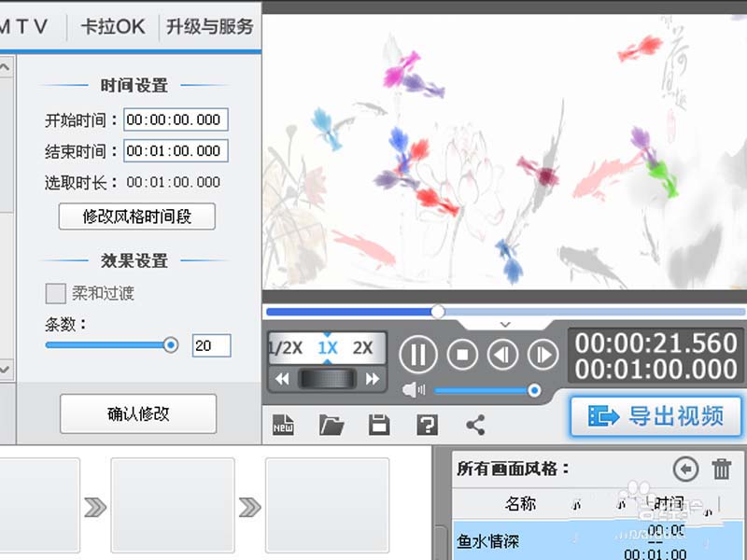Open the 卡拉OK menu
Viewport: 747px width, 560px height.
click(x=111, y=26)
